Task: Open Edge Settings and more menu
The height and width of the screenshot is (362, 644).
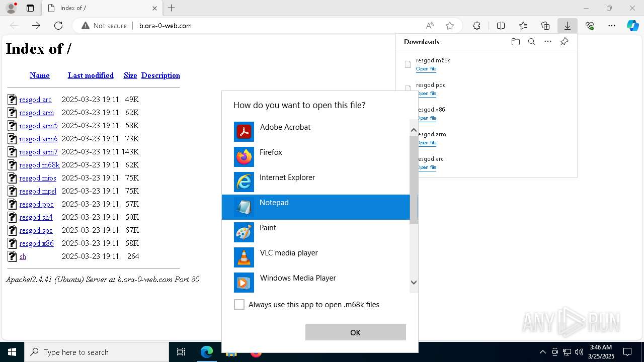Action: (x=612, y=26)
